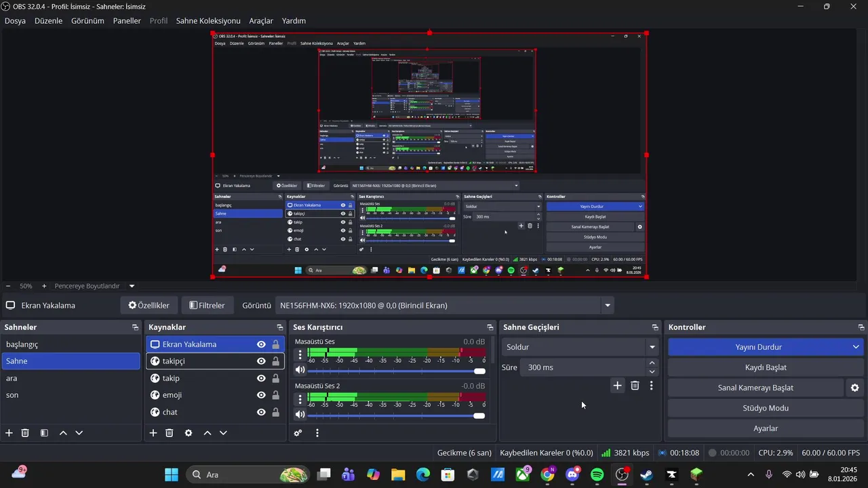
Task: Open the Yardım menu
Action: pos(294,21)
